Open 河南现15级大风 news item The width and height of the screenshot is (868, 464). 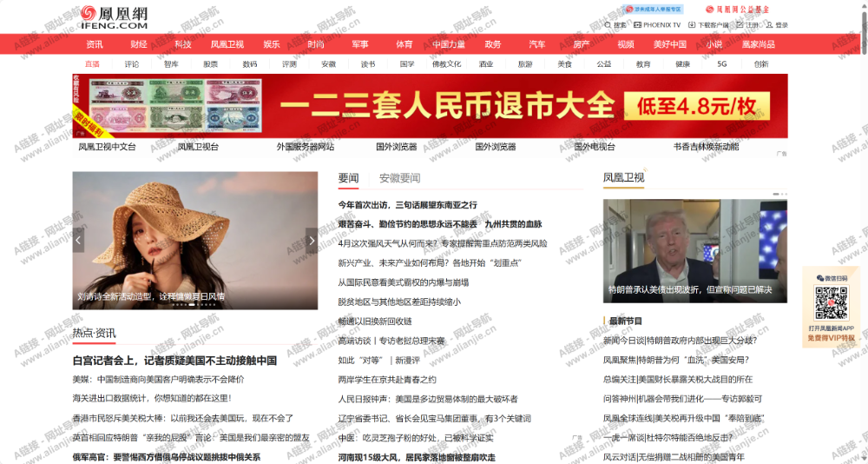tap(417, 457)
